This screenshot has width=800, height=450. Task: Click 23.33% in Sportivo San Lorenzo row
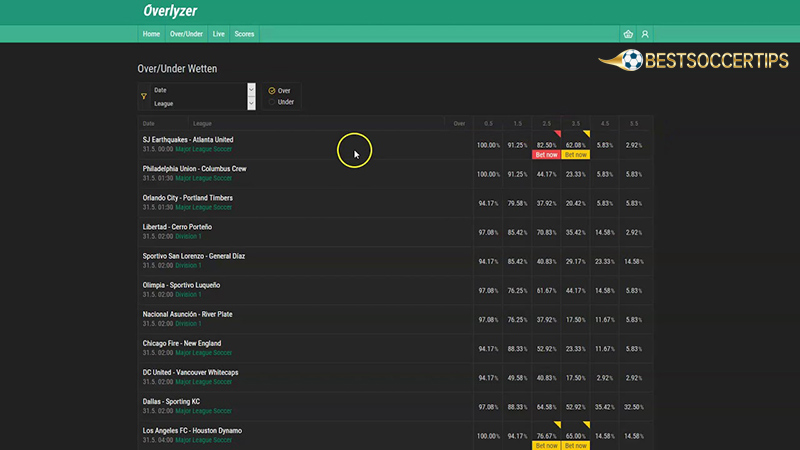(x=605, y=262)
